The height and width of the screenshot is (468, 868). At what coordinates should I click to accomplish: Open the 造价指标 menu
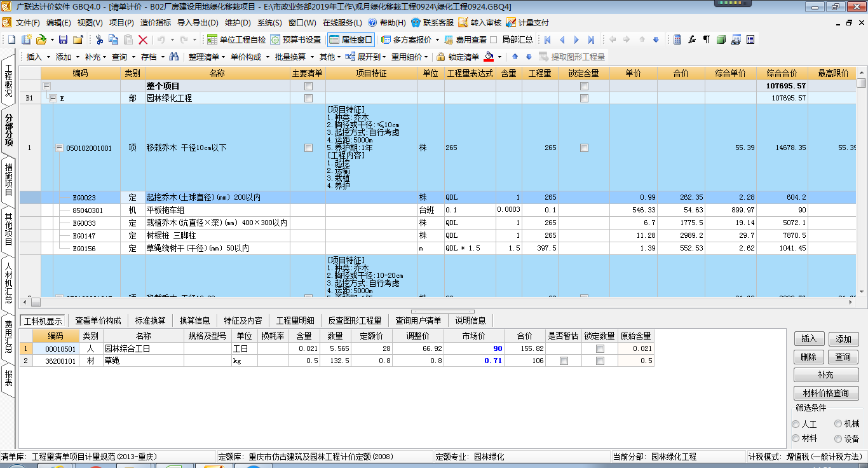coord(156,23)
